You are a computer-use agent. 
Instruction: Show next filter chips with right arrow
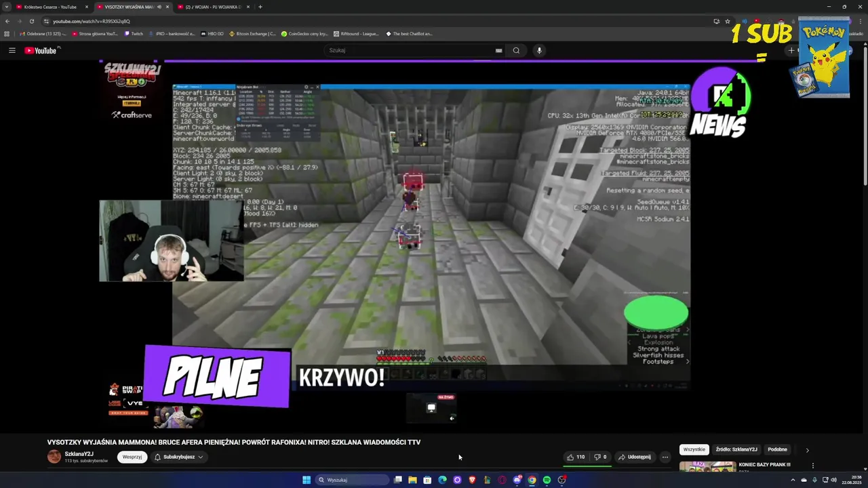click(807, 449)
